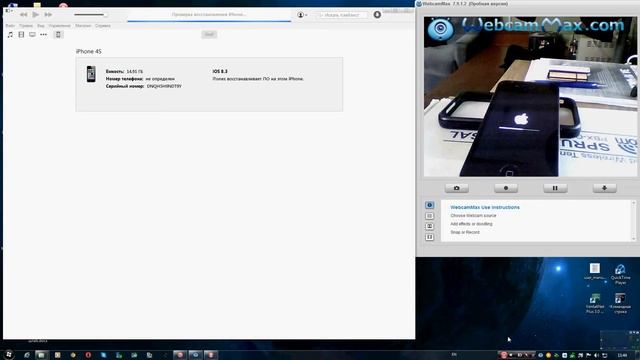Open the three-dots More library menu

pos(43,35)
